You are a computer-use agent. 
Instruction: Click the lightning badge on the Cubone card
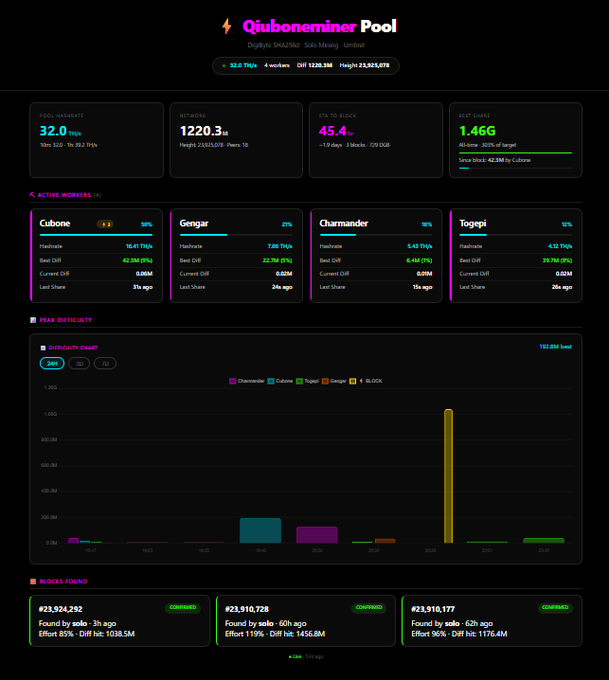tap(105, 224)
